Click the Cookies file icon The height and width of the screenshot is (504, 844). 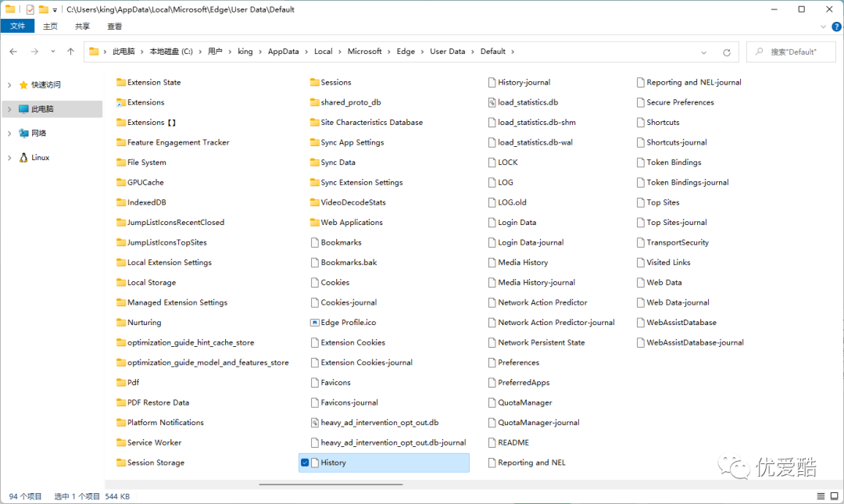[315, 283]
